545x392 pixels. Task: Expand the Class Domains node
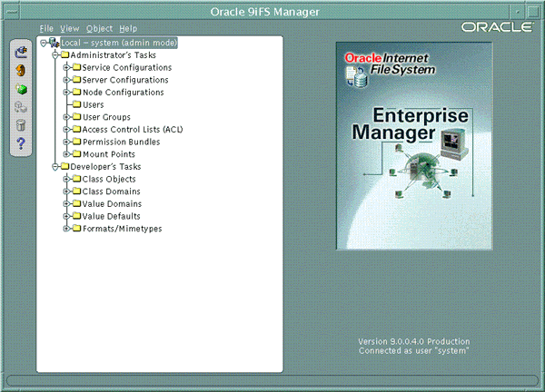66,191
